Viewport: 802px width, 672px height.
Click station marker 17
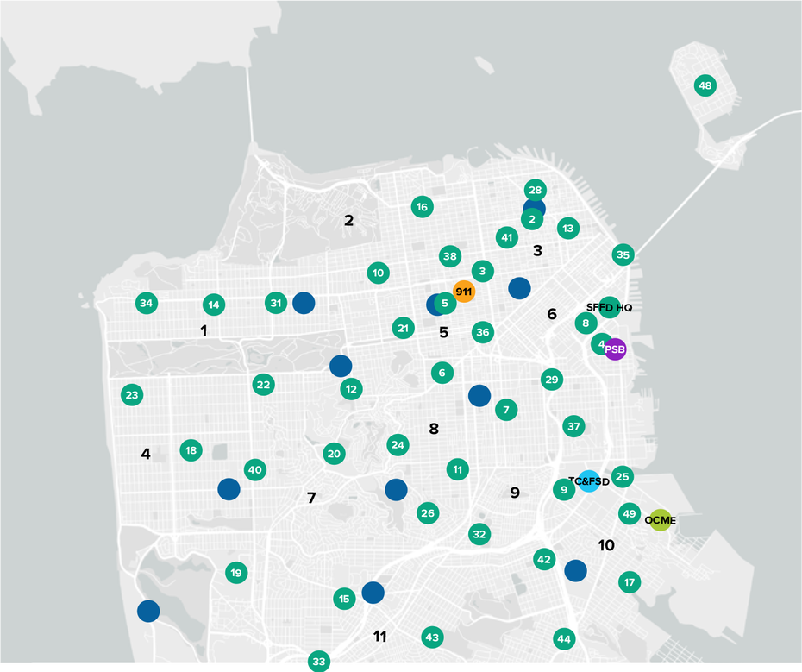tap(630, 582)
